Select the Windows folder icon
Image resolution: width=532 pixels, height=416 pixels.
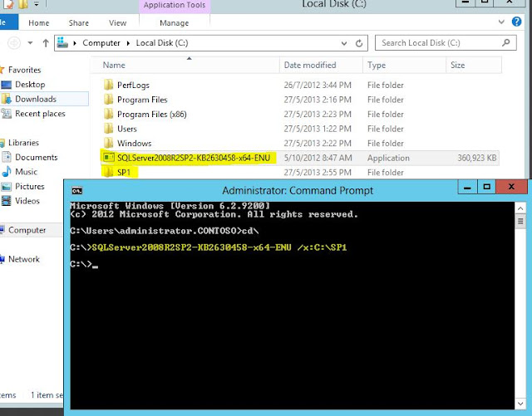point(109,143)
